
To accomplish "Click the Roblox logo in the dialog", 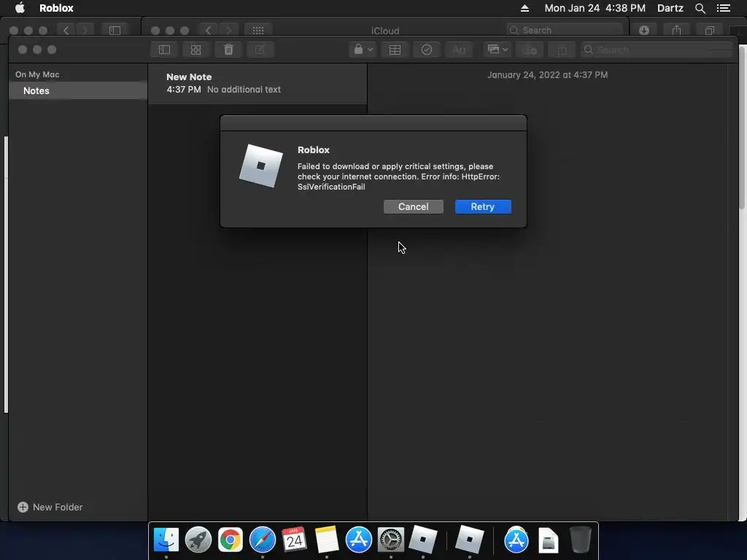I will pos(261,166).
